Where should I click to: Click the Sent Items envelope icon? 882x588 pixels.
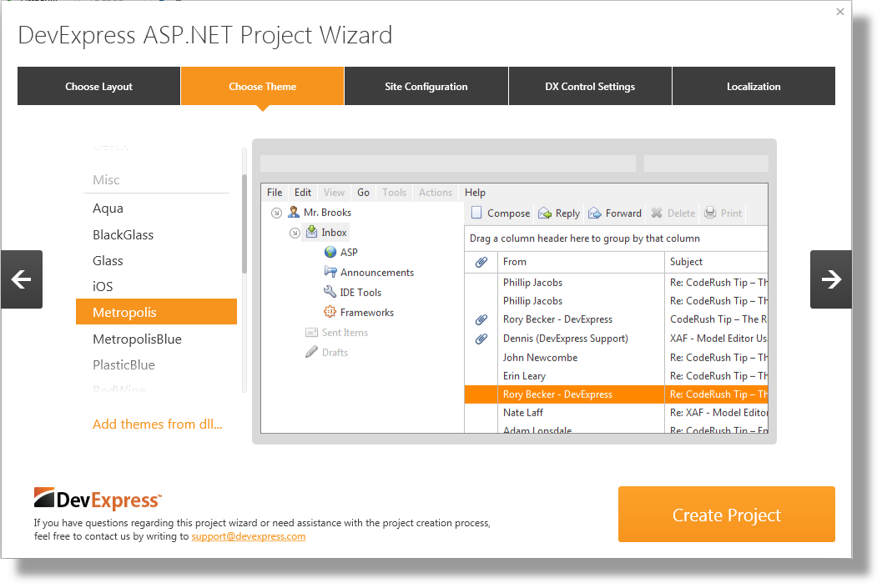[x=311, y=332]
